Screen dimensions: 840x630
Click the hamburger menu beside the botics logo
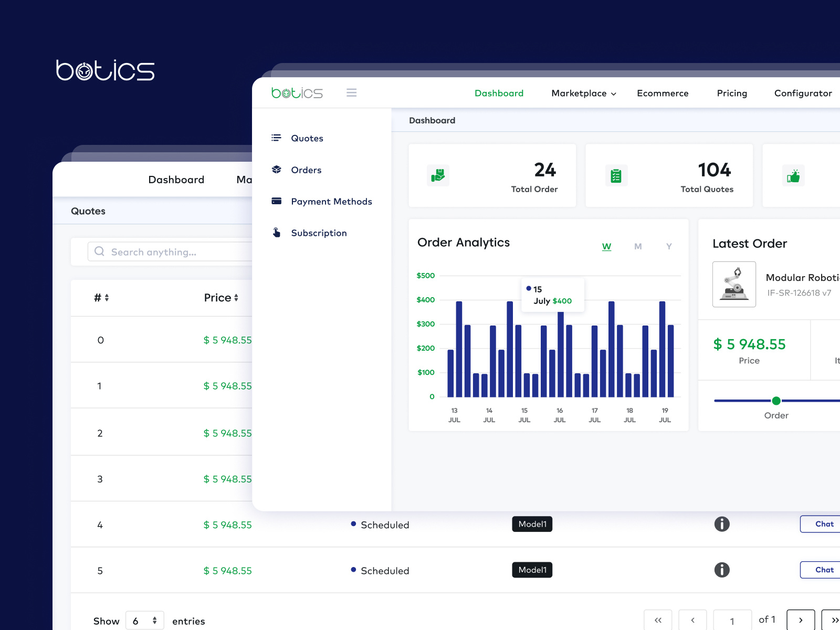[x=352, y=92]
